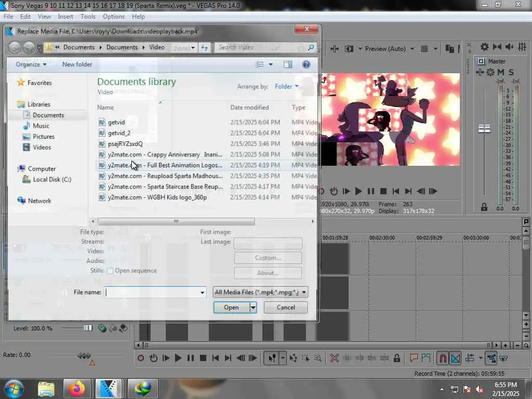532x399 pixels.
Task: Click the Open button in the dialog
Action: coord(231,308)
